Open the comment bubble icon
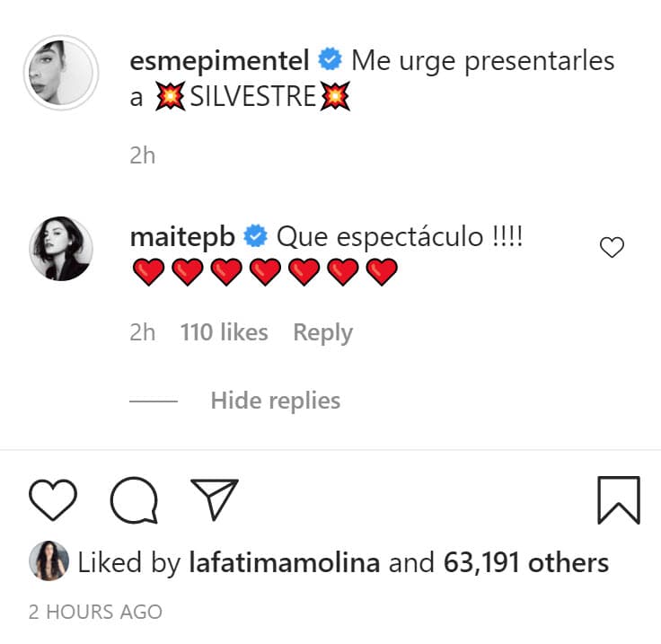The width and height of the screenshot is (661, 644). 134,499
